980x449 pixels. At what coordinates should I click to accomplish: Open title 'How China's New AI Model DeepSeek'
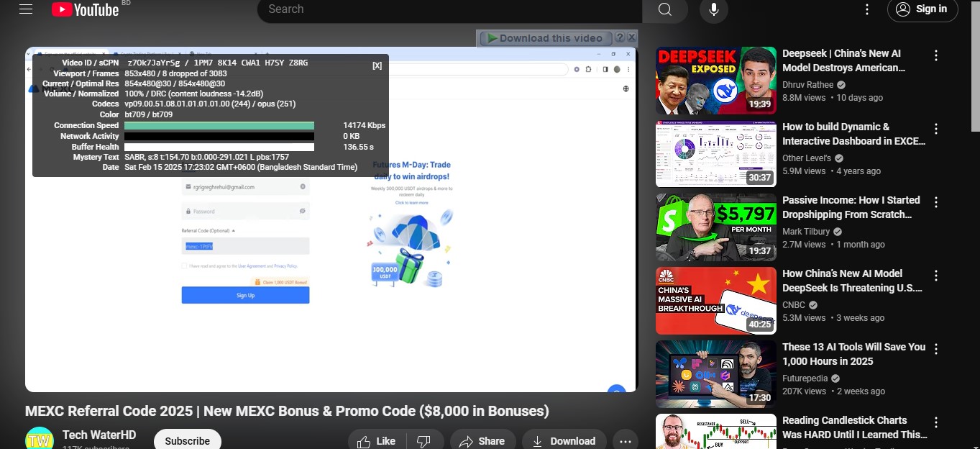click(x=853, y=281)
